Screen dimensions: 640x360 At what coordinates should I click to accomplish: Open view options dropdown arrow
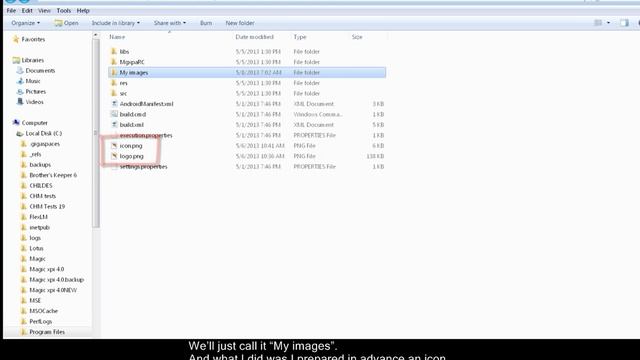pyautogui.click(x=608, y=23)
